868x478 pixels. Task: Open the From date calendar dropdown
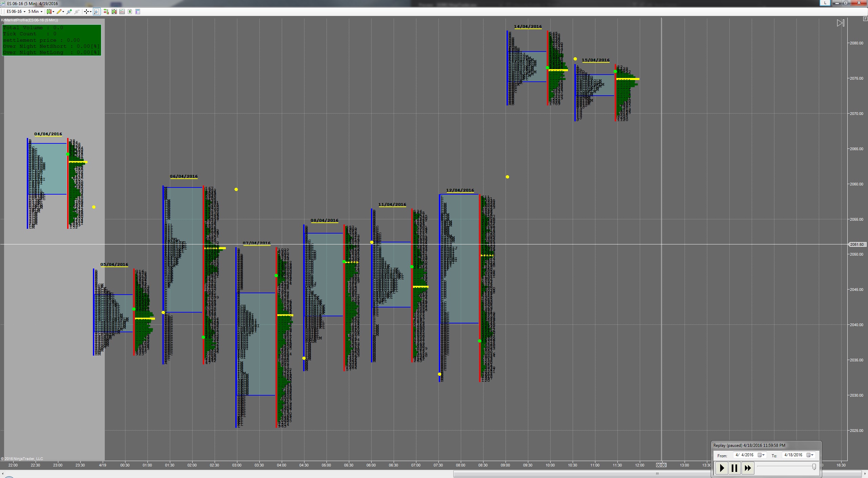761,455
